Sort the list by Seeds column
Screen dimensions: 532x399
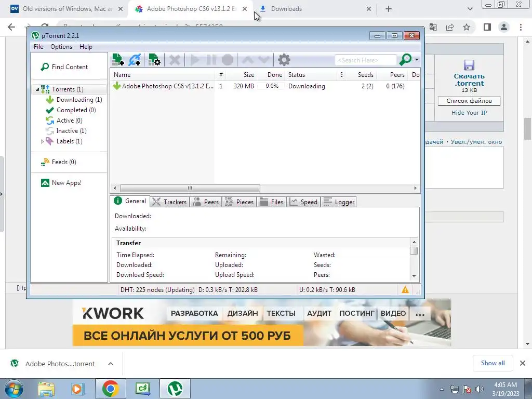361,75
